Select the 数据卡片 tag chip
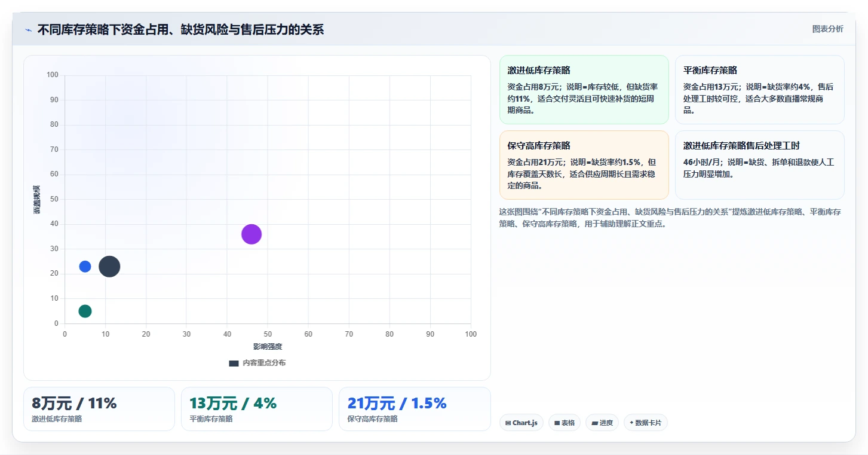 pyautogui.click(x=645, y=423)
